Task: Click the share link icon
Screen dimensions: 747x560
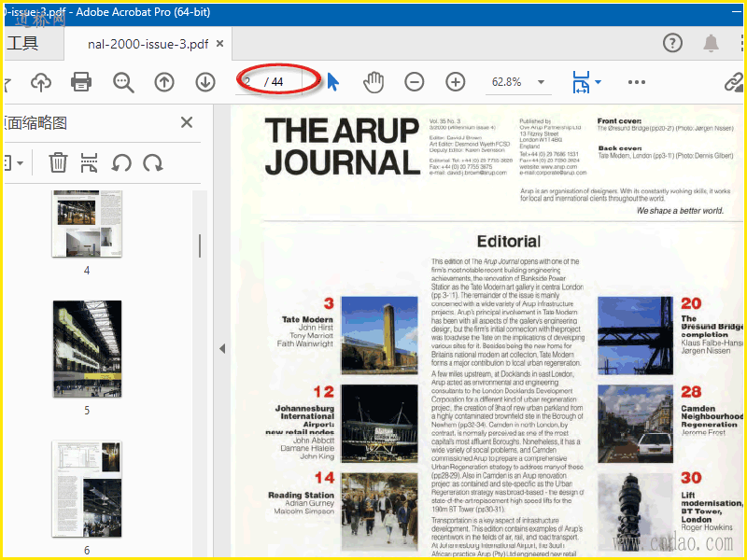Action: (734, 82)
